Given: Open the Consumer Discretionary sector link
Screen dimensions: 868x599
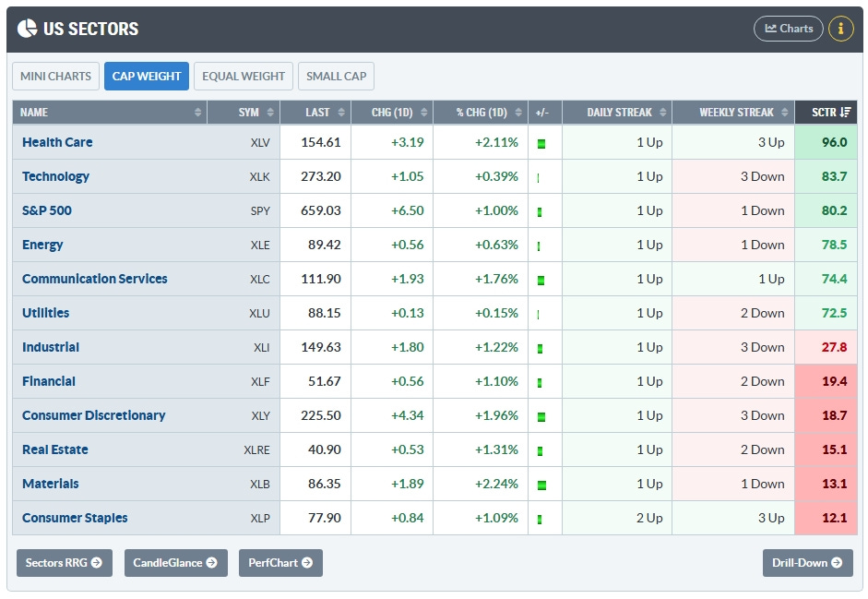Looking at the screenshot, I should pos(93,415).
